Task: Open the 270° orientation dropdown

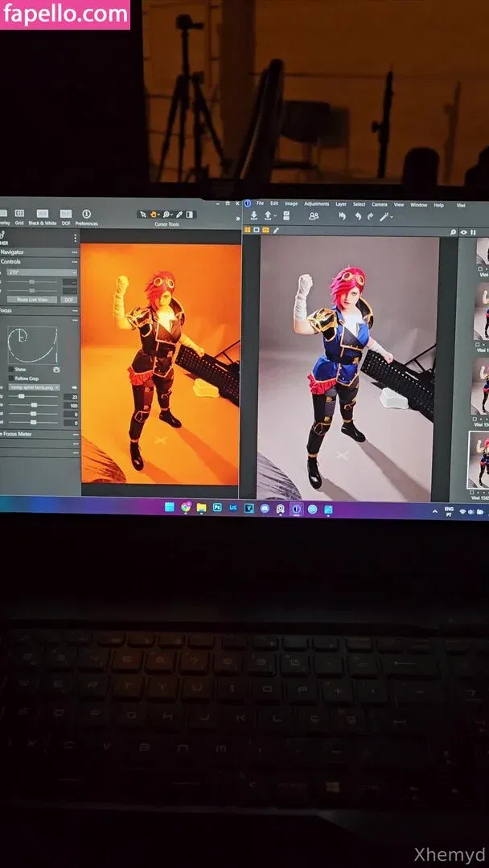Action: [x=39, y=273]
